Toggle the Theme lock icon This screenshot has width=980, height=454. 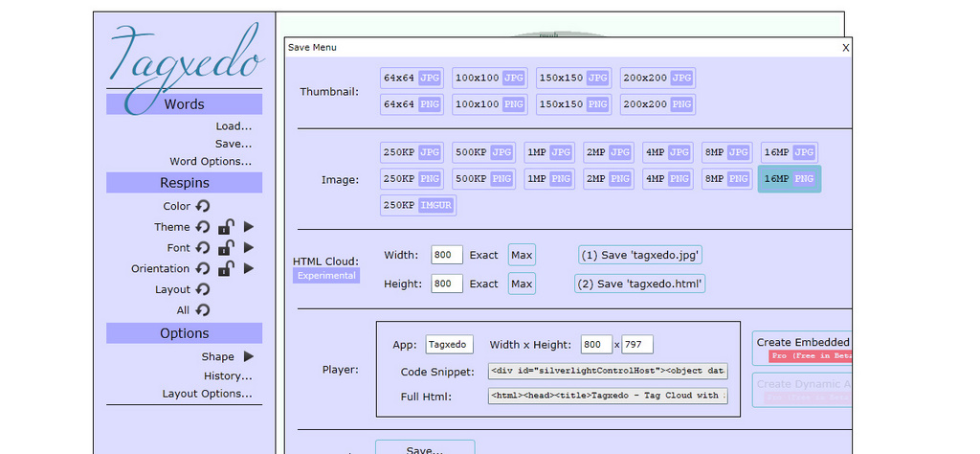226,226
